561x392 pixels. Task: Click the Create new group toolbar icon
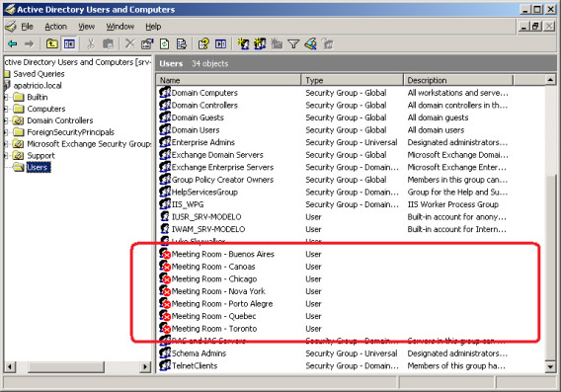[x=260, y=44]
